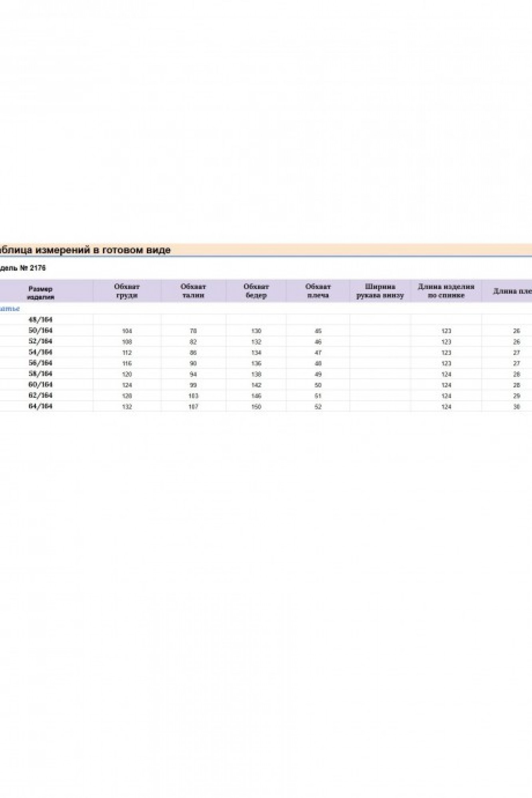Select the 64/164 size row label
The width and height of the screenshot is (532, 798).
(41, 406)
